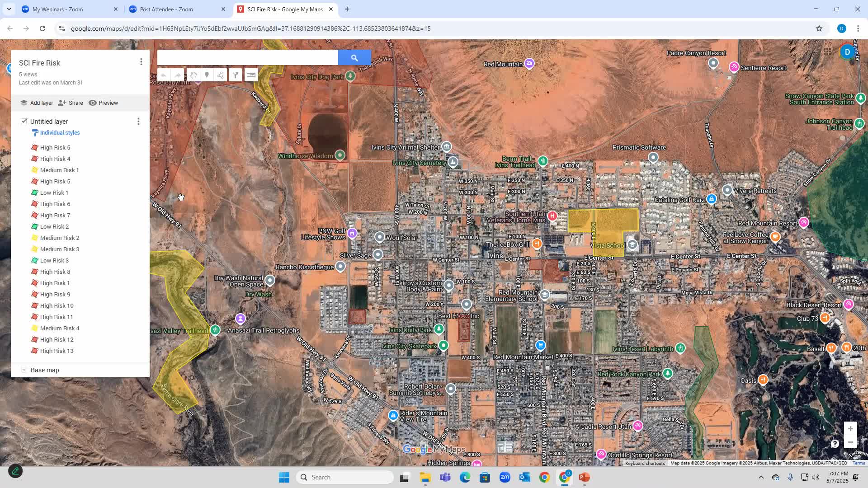The height and width of the screenshot is (488, 868).
Task: Select the Add marker pin tool
Action: pyautogui.click(x=207, y=75)
